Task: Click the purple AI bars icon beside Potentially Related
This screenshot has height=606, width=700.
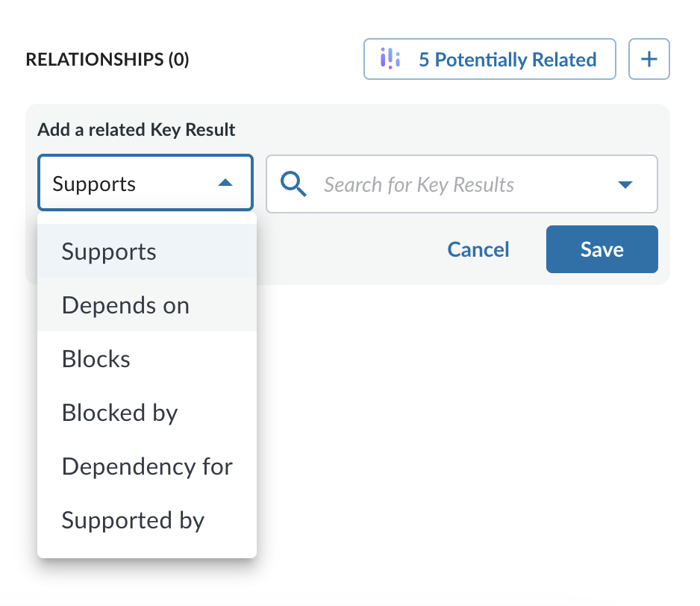Action: 390,59
